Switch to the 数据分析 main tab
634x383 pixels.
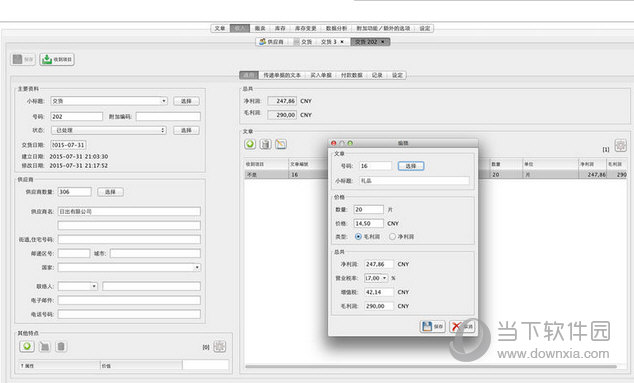tap(336, 28)
